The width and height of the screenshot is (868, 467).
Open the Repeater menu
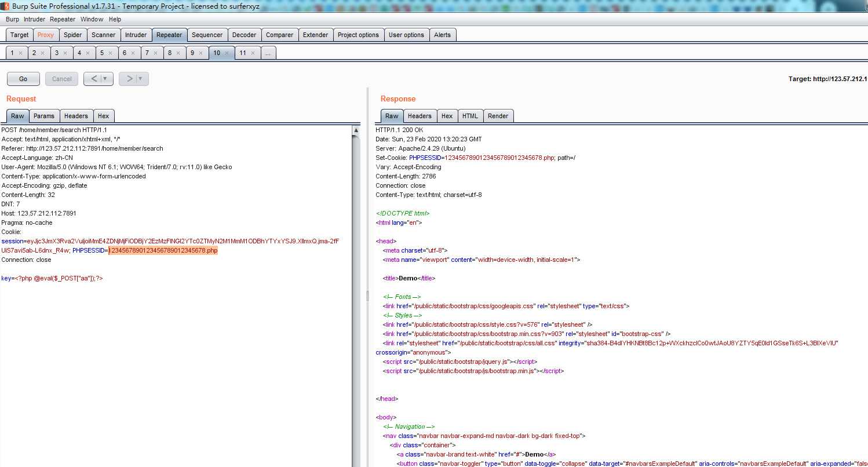point(63,19)
